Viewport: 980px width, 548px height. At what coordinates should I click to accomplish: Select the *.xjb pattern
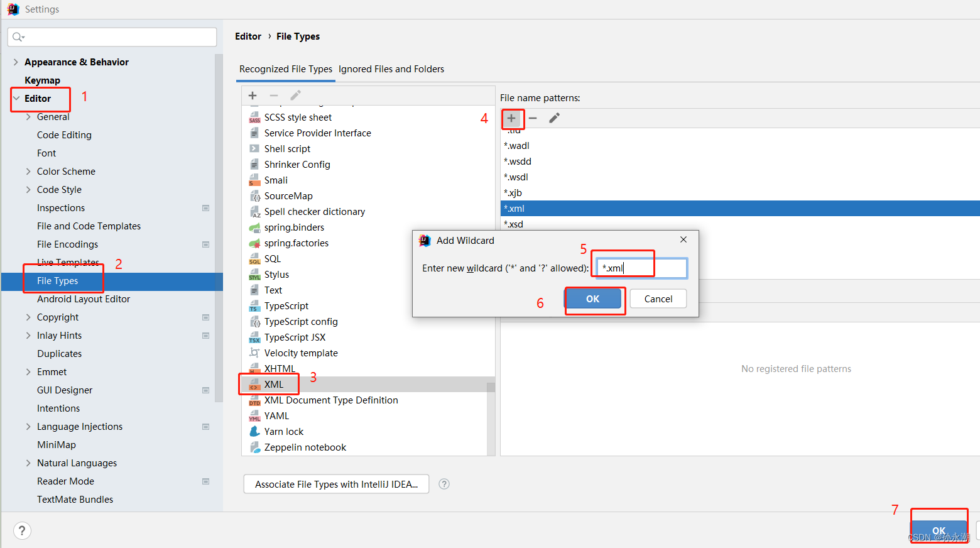(x=740, y=193)
